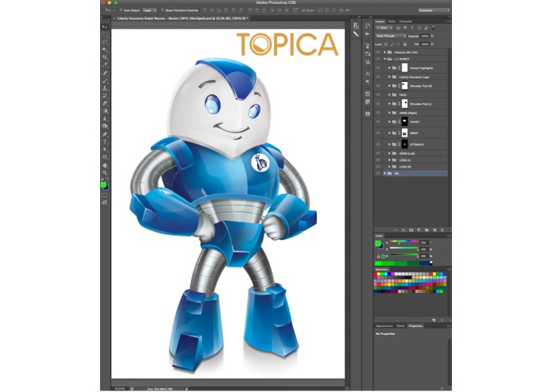Select the Eyedropper tool
This screenshot has height=392, width=552.
coord(105,65)
